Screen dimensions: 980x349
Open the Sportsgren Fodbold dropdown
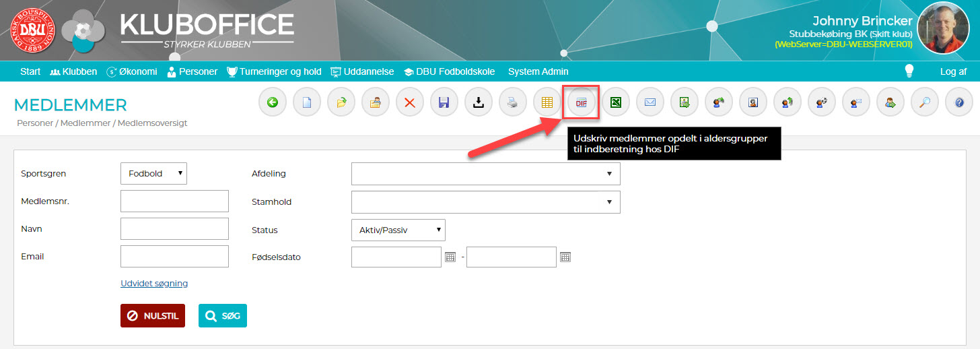click(153, 173)
